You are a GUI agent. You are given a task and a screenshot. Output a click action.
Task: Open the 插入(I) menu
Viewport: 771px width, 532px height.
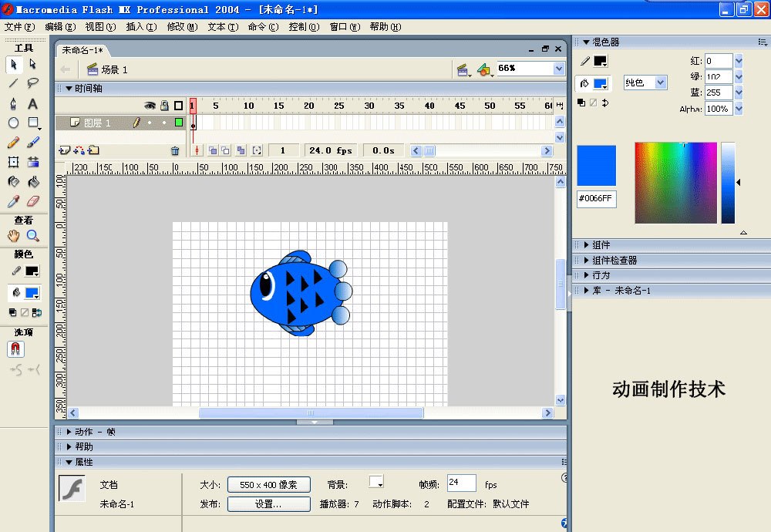pos(140,26)
